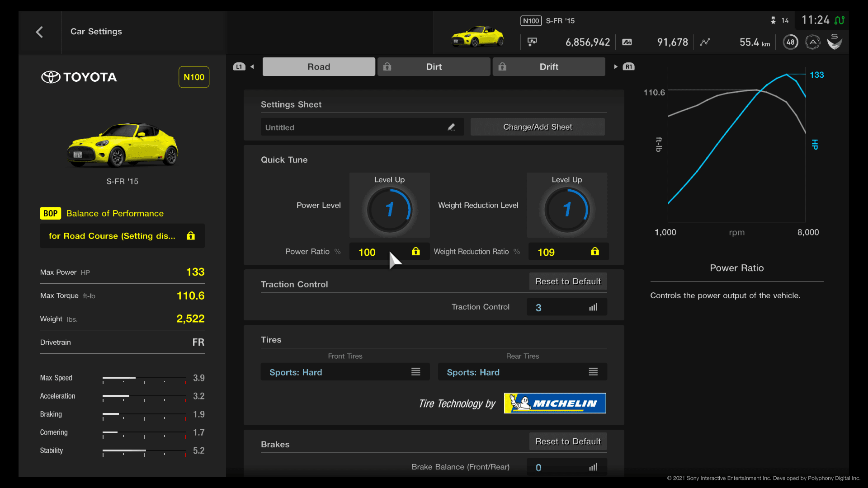Image resolution: width=868 pixels, height=488 pixels.
Task: Click the lock icon on Dirt tab
Action: click(x=387, y=67)
